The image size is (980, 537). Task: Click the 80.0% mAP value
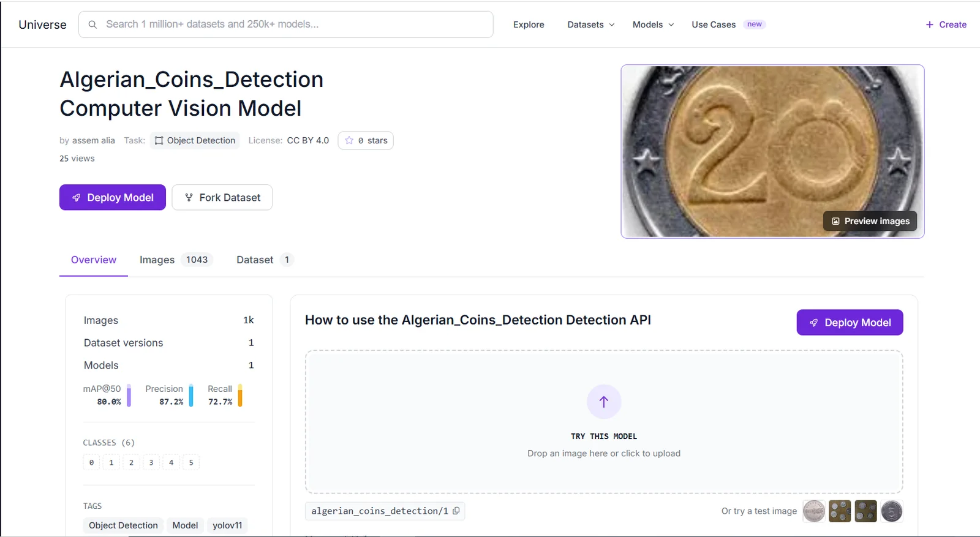(109, 402)
